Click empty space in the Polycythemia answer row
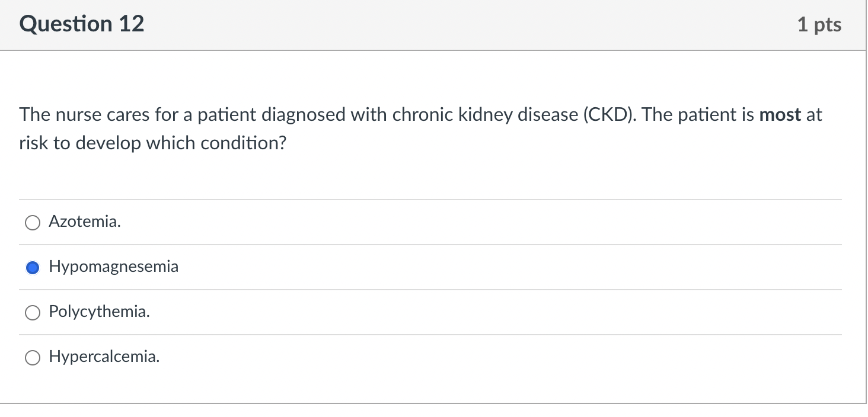The image size is (868, 417). coord(474,313)
